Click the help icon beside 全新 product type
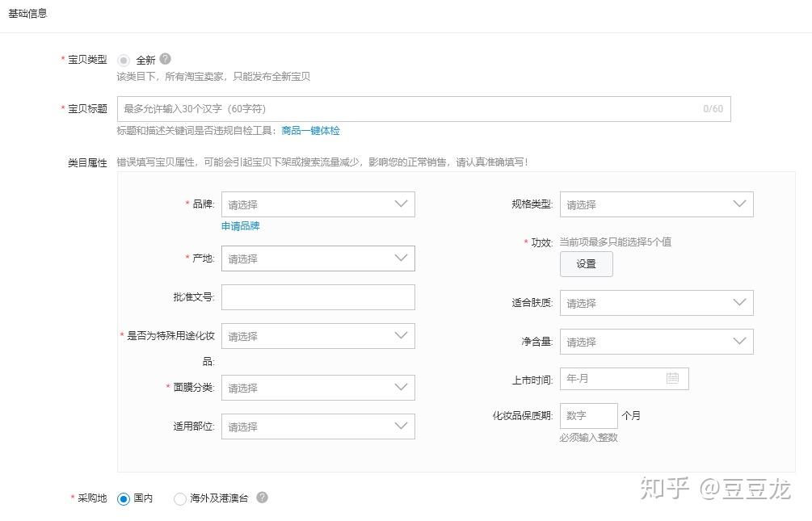The width and height of the screenshot is (812, 521). tap(166, 58)
